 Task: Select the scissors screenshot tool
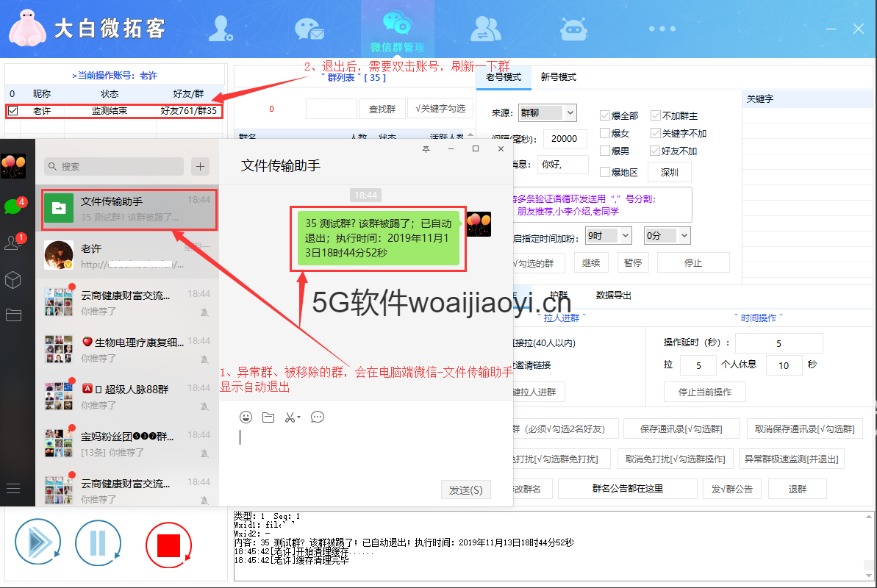pyautogui.click(x=290, y=417)
